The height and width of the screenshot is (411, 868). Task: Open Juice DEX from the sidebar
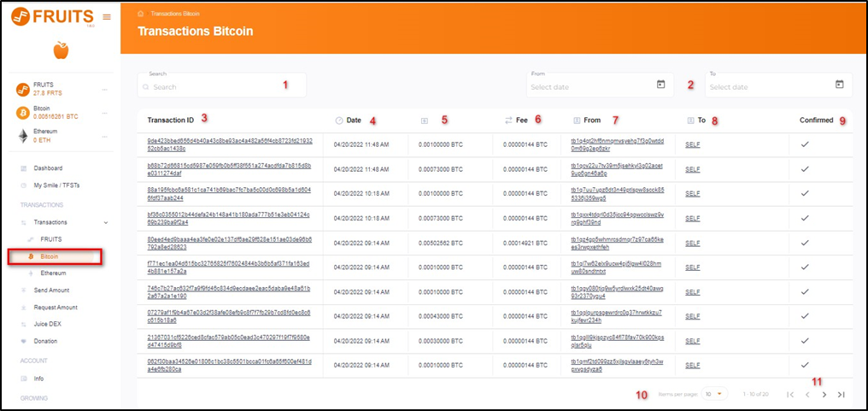tap(50, 325)
